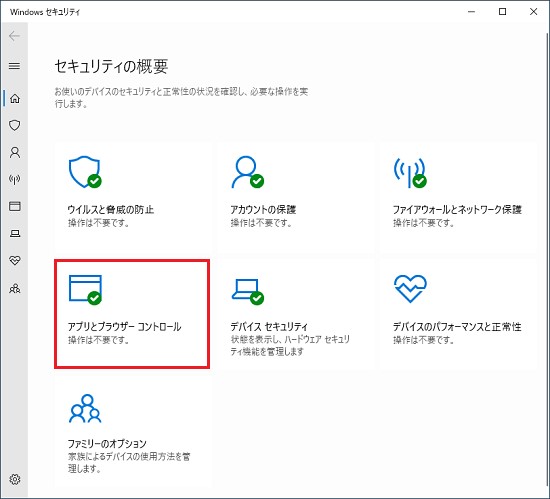Open Device performance heart sidebar icon
This screenshot has width=550, height=499.
click(x=14, y=261)
